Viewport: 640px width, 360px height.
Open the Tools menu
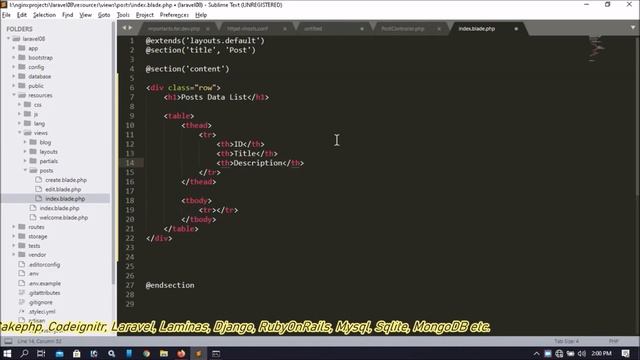click(x=123, y=15)
